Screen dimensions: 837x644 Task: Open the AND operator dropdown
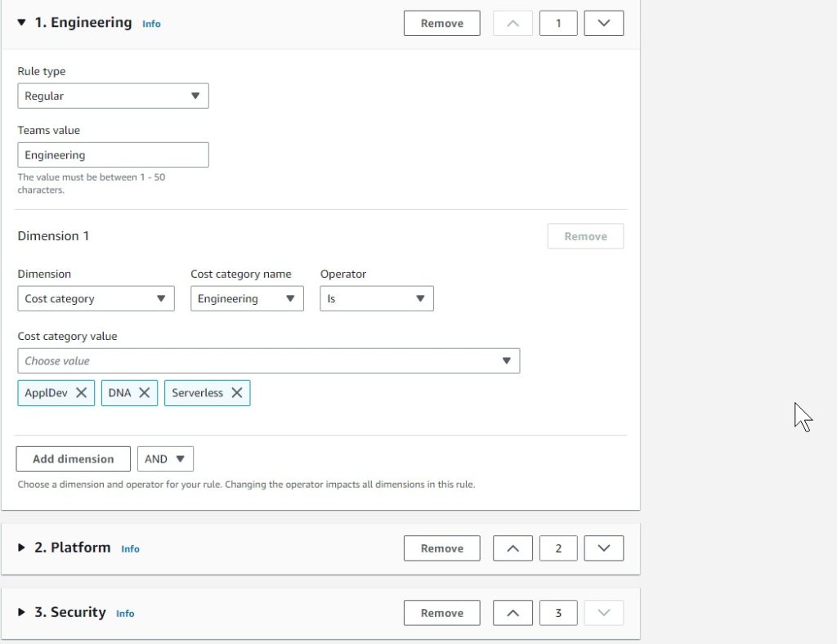(165, 458)
